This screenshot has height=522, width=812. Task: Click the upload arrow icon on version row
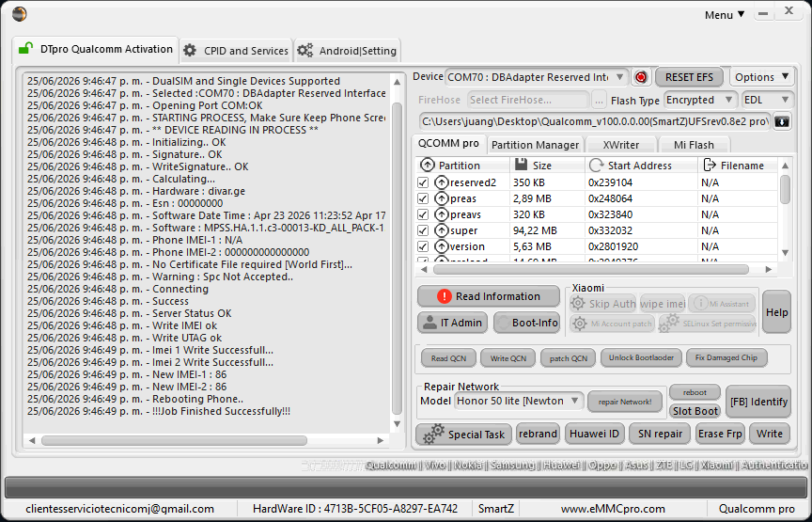point(441,246)
